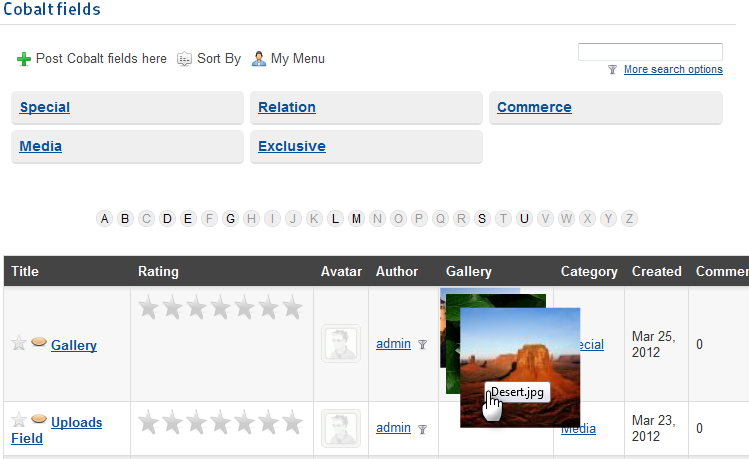Open More search options link
Screen dimensions: 749x459
[x=672, y=70]
